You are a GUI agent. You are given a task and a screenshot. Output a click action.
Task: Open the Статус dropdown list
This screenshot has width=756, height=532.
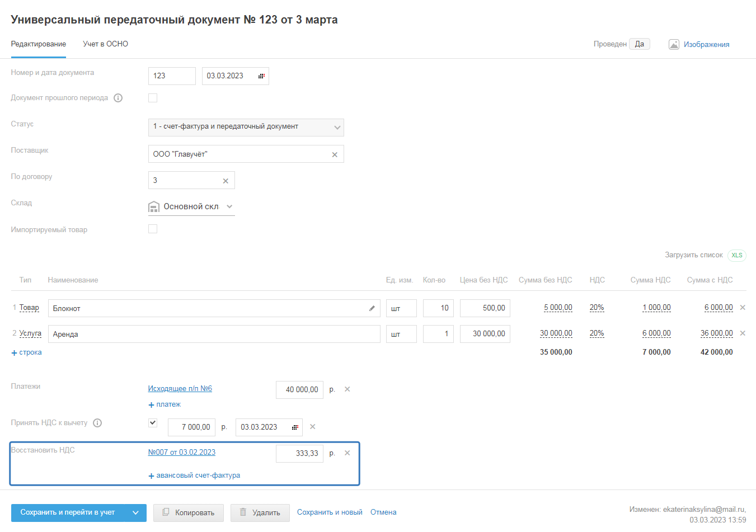coord(337,128)
